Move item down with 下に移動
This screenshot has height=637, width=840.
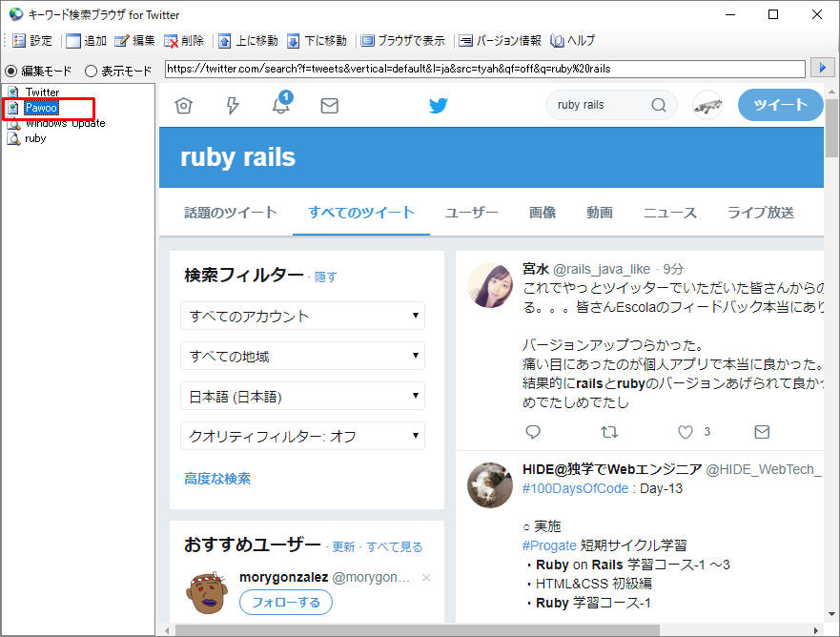click(x=317, y=41)
